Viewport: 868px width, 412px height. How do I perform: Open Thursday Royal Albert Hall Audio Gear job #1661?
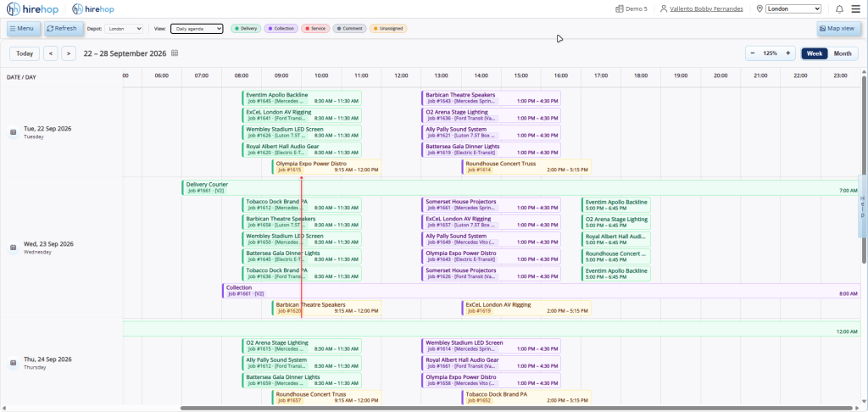click(491, 364)
